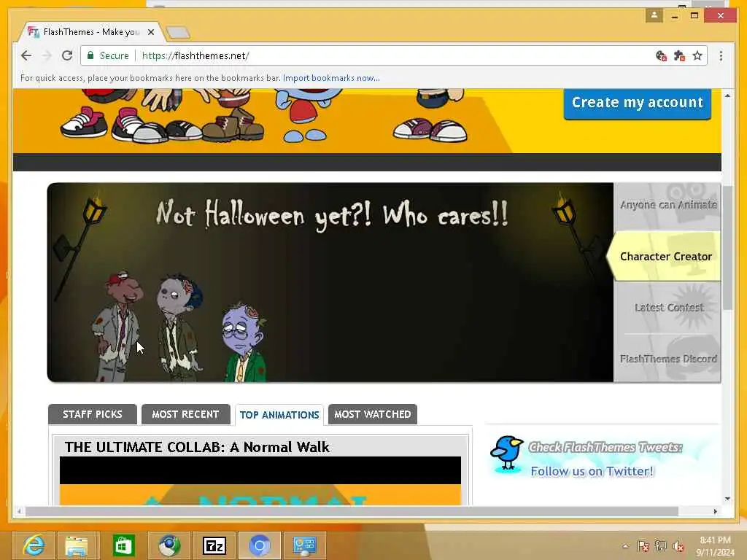Open a new browser tab
The height and width of the screenshot is (560, 747).
click(178, 32)
